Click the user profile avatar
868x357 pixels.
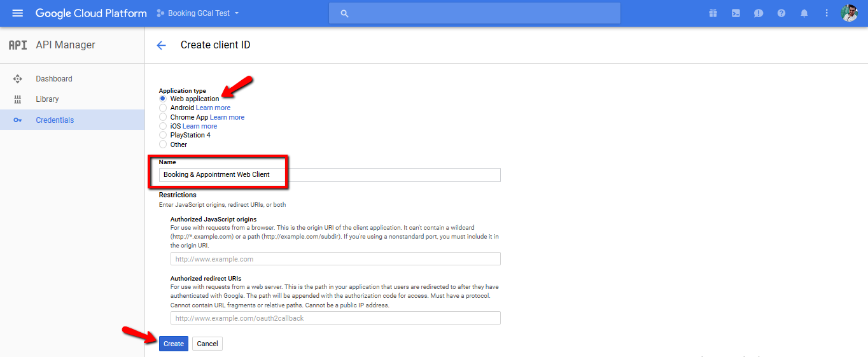pyautogui.click(x=850, y=13)
